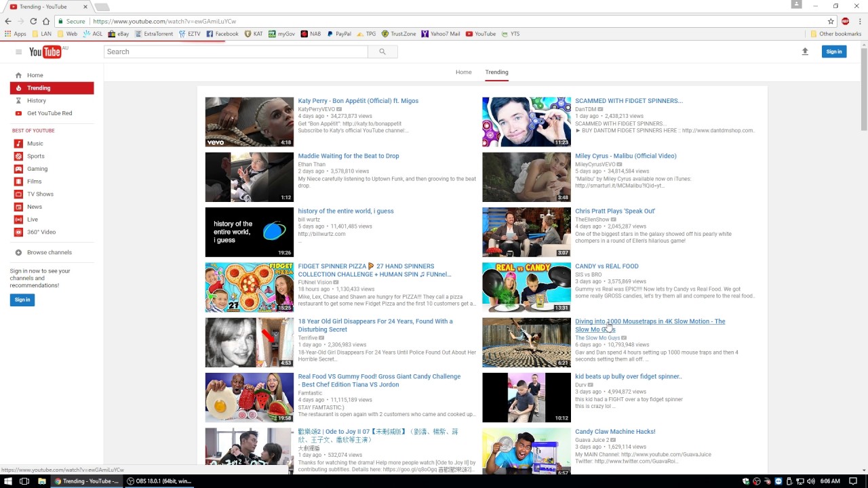This screenshot has height=488, width=868.
Task: Reload the page with refresh button
Action: coord(33,21)
